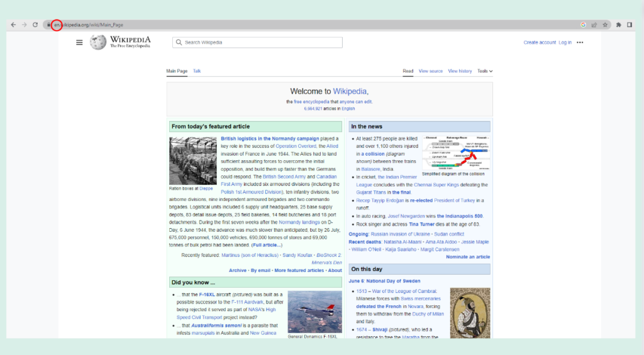This screenshot has height=355, width=644.
Task: Open the Wikipedia hamburger sidebar menu
Action: coord(79,42)
